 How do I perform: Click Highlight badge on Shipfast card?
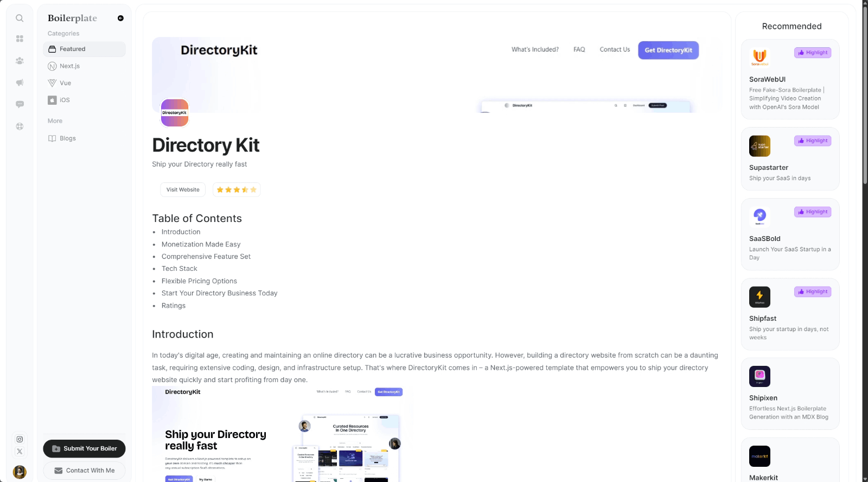(813, 291)
